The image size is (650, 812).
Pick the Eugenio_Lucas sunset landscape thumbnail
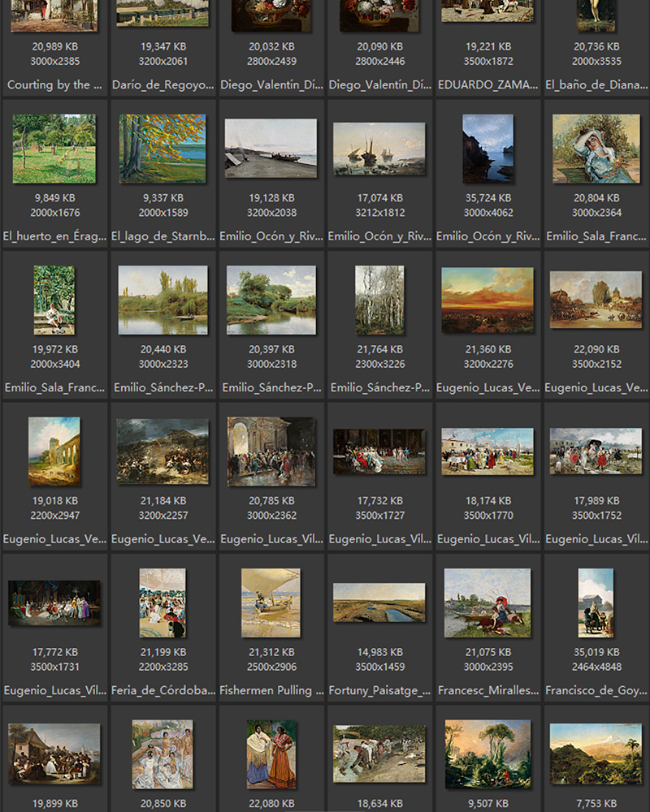click(487, 300)
